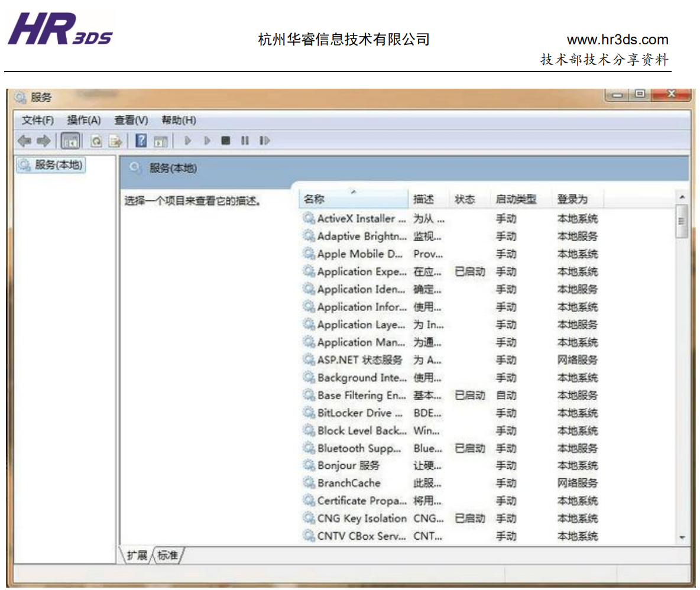Click the Stop Service square icon

[x=225, y=141]
